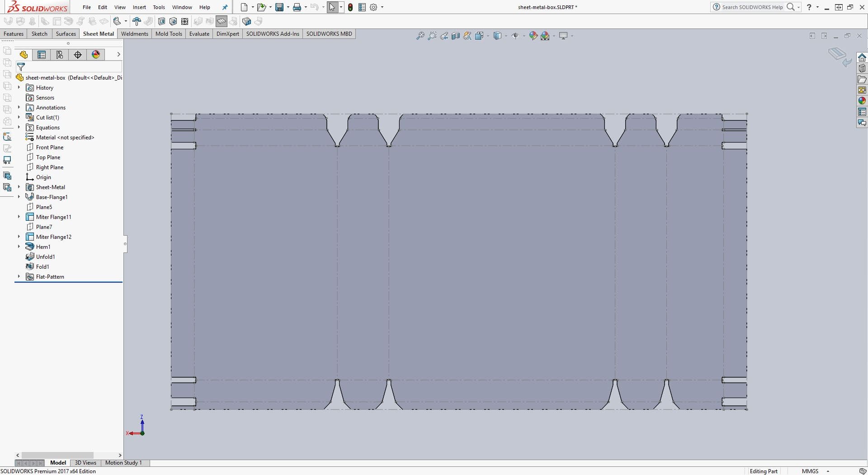The height and width of the screenshot is (475, 868).
Task: Expand the Hem1 feature
Action: [x=19, y=247]
